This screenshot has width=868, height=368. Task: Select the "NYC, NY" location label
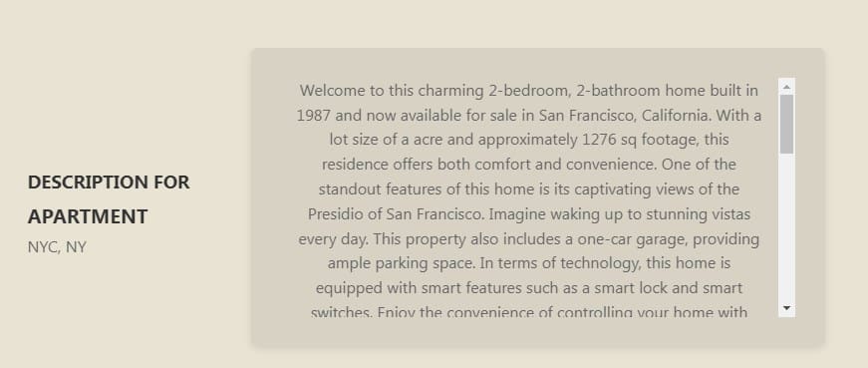tap(57, 247)
